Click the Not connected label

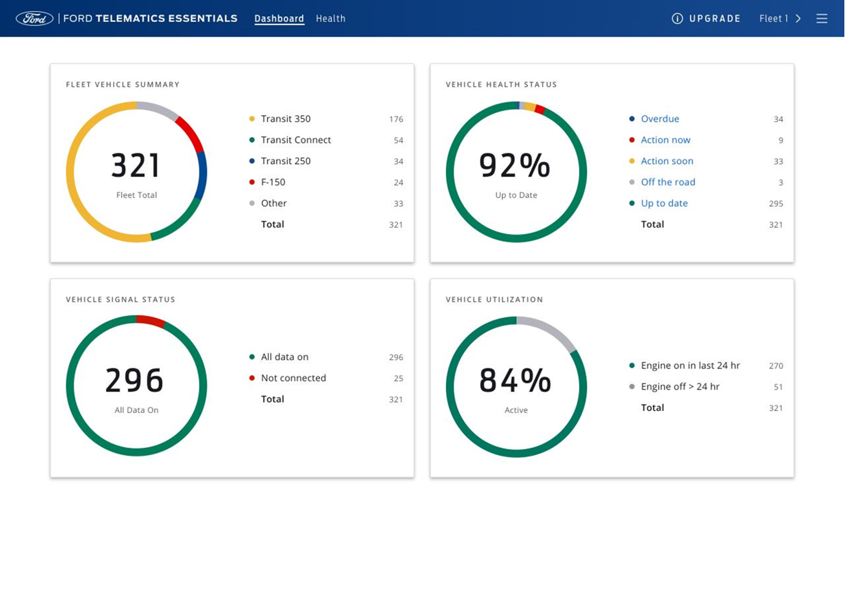click(x=293, y=378)
